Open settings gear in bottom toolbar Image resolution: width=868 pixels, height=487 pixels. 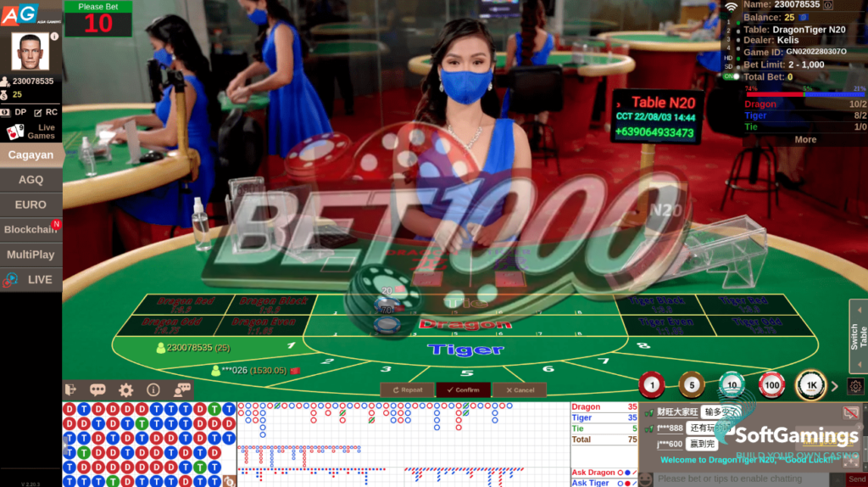point(125,389)
